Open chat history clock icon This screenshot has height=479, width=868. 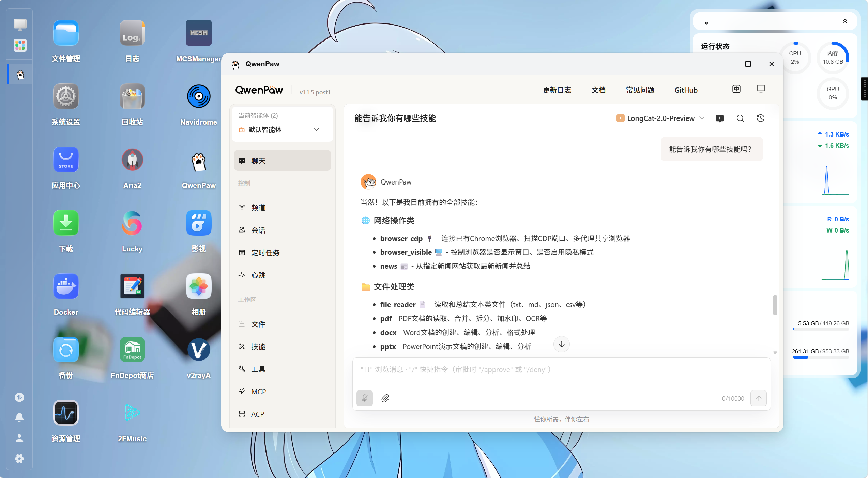[x=761, y=118]
